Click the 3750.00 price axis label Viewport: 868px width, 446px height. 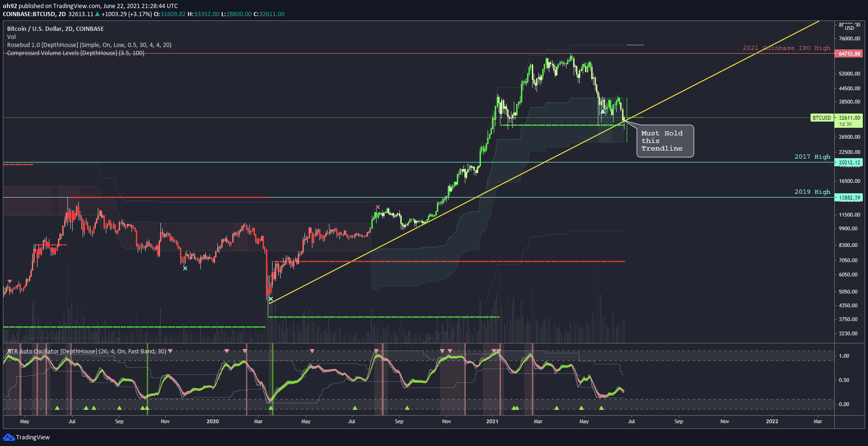click(848, 319)
